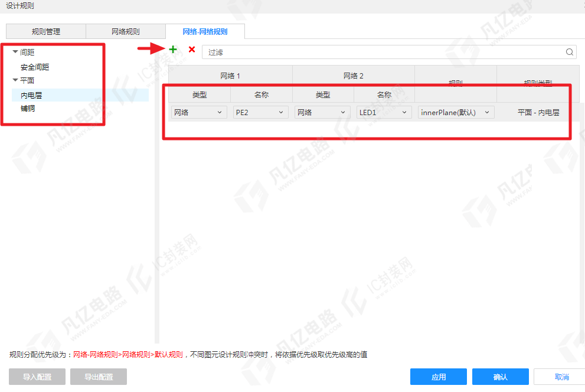This screenshot has width=585, height=392.
Task: Open network 1 type dropdown showing 网络
Action: [199, 112]
